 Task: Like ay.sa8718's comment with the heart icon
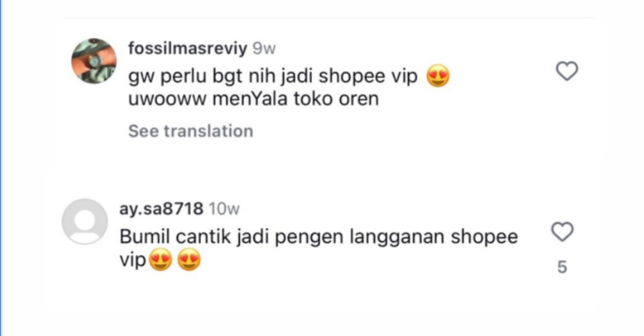[562, 232]
